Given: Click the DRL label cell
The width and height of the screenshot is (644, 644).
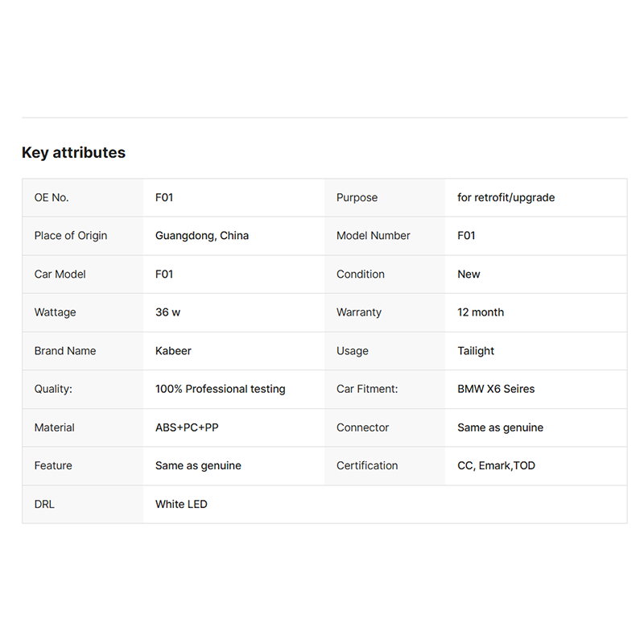Looking at the screenshot, I should [83, 505].
